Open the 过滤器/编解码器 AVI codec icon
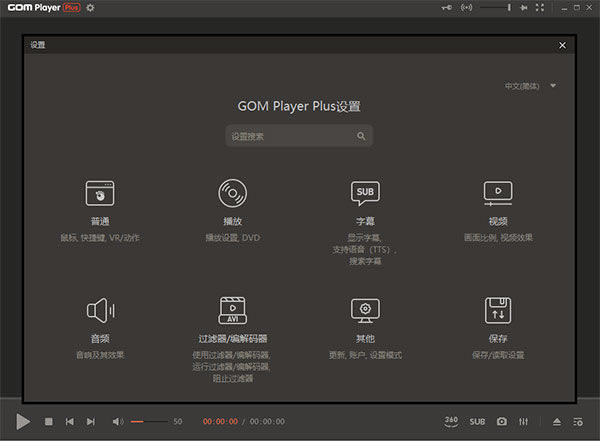Screen dimensions: 600x442 click(232, 310)
